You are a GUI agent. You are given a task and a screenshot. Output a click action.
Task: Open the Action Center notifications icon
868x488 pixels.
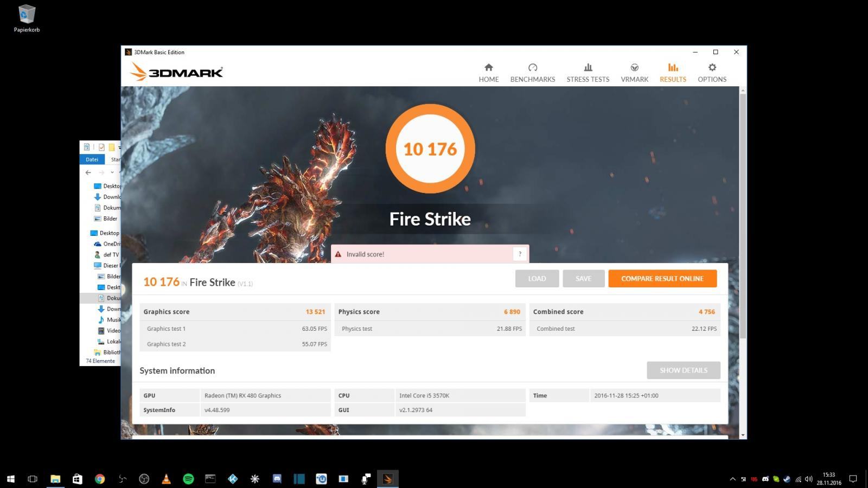click(853, 479)
